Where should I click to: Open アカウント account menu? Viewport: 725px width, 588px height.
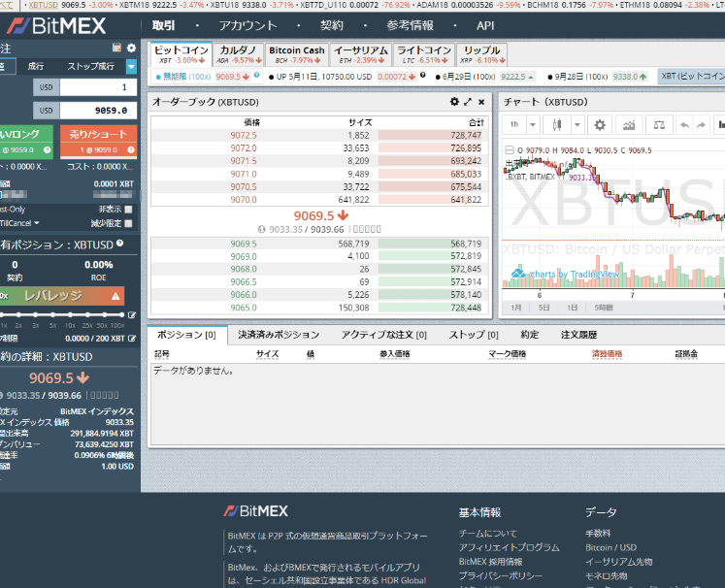point(247,26)
